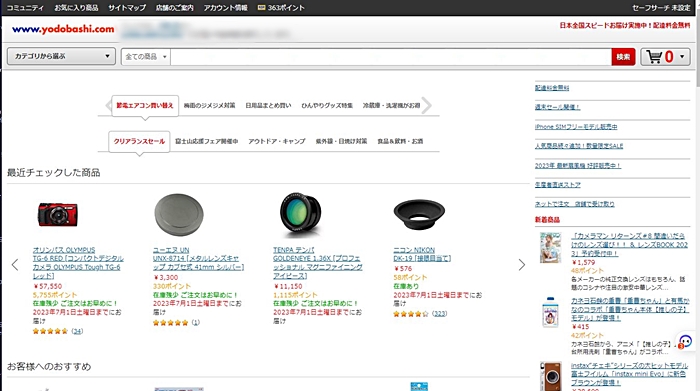
Task: Open the UN metal lens cap thumbnail
Action: click(x=179, y=215)
